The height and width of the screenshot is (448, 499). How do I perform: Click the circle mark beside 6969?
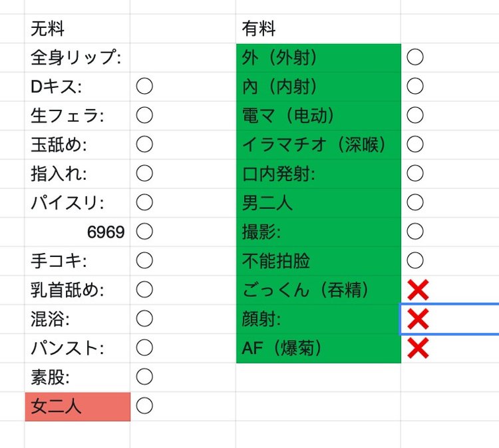tap(144, 232)
